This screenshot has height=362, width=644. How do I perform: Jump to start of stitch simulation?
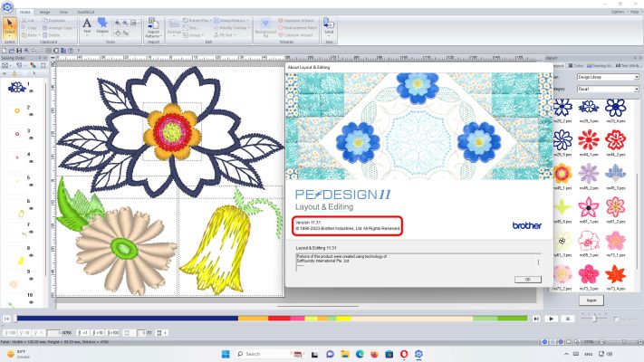pos(7,319)
